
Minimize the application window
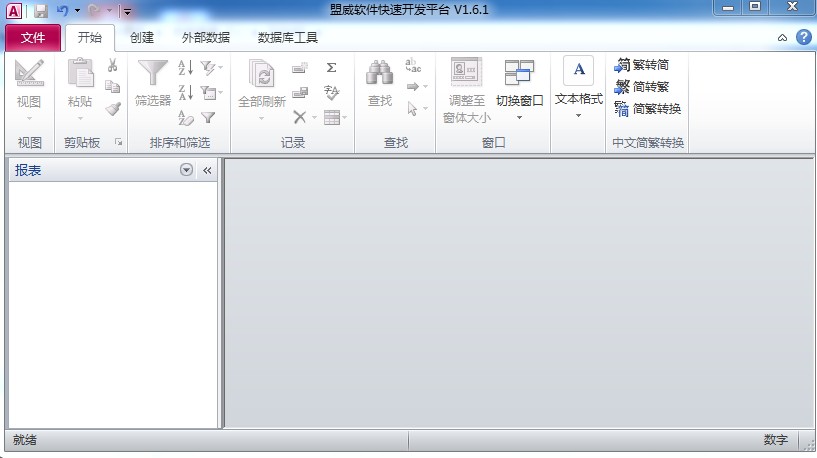728,8
